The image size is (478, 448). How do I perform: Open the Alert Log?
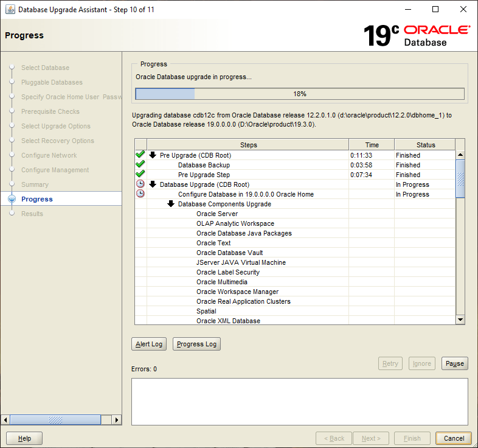point(149,344)
